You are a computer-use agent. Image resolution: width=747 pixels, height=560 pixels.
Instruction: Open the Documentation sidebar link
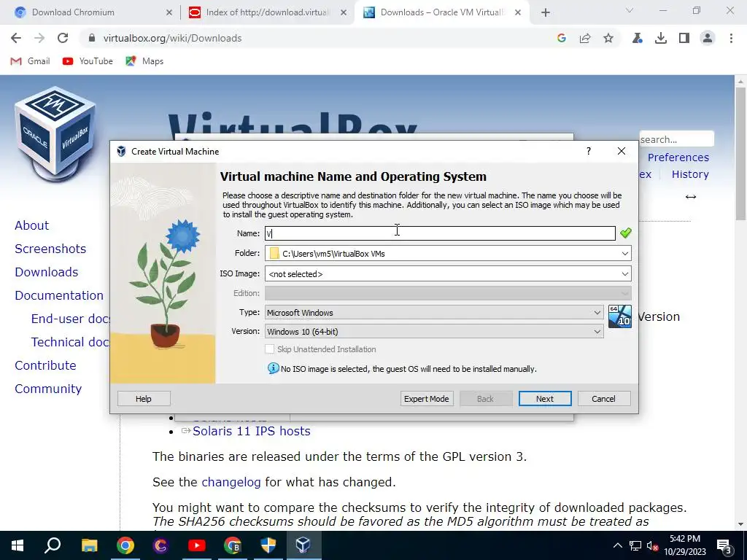(59, 295)
